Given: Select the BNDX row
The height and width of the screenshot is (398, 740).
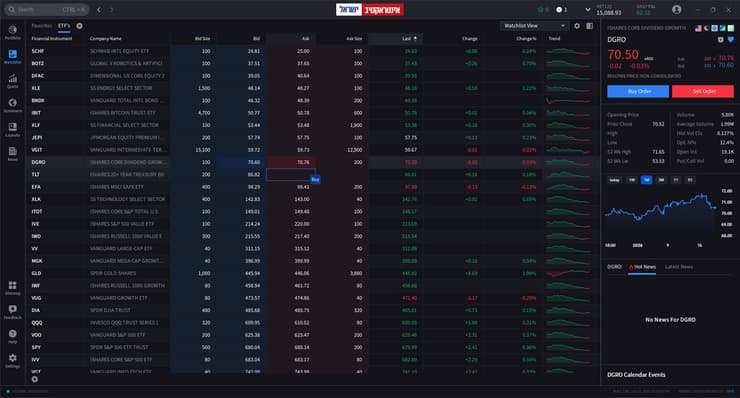Looking at the screenshot, I should [312, 101].
